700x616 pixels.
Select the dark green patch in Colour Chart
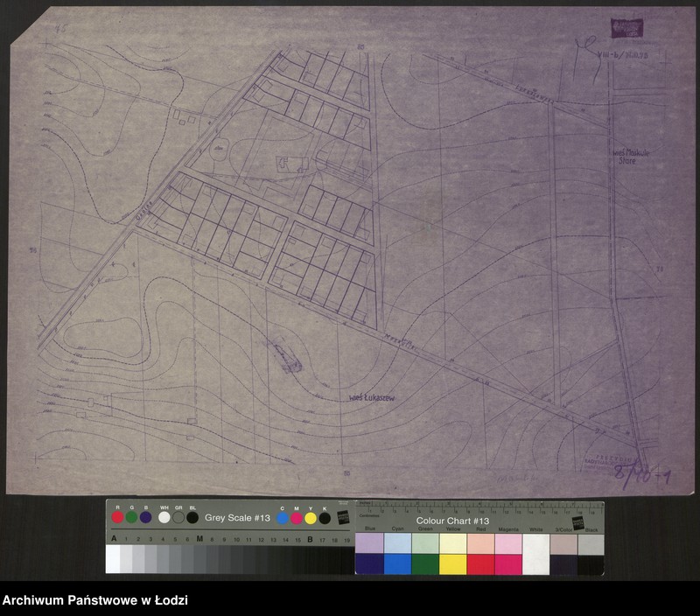(x=424, y=564)
